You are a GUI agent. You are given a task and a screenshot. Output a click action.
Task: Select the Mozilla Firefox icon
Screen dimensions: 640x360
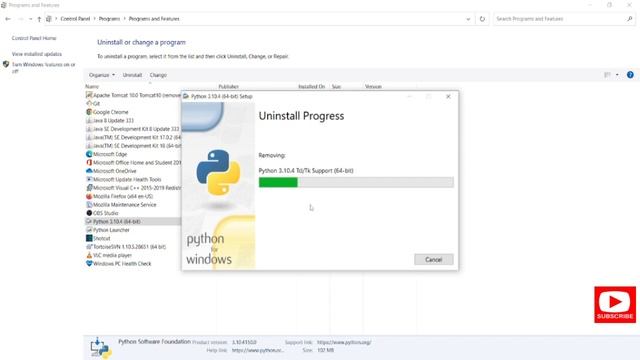tap(89, 196)
